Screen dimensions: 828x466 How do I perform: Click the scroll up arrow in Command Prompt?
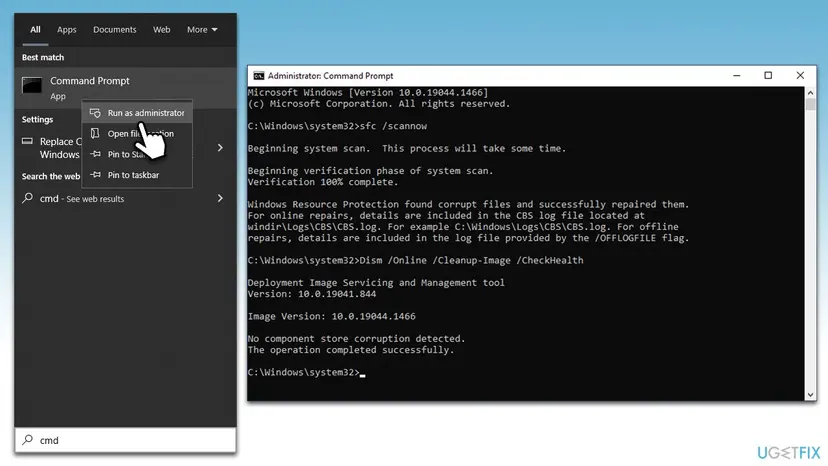(811, 93)
